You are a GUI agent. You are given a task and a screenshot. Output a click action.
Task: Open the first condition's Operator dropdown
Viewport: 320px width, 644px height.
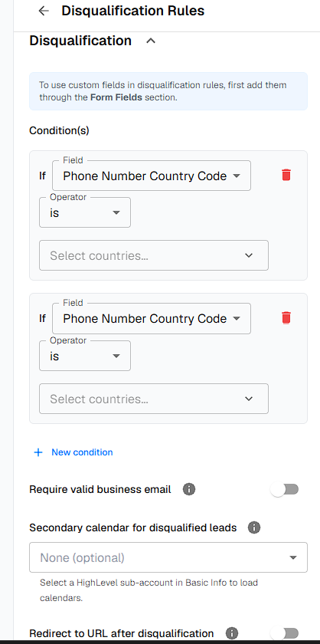click(85, 213)
